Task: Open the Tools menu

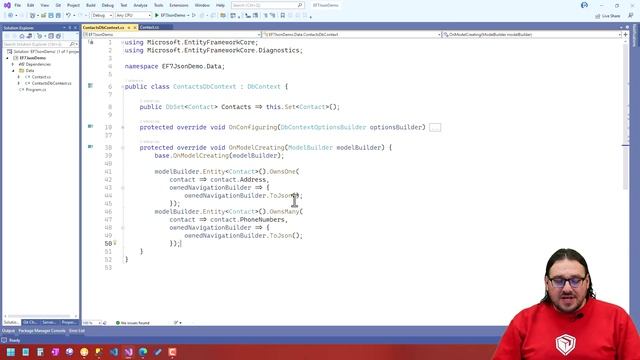Action: 158,5
